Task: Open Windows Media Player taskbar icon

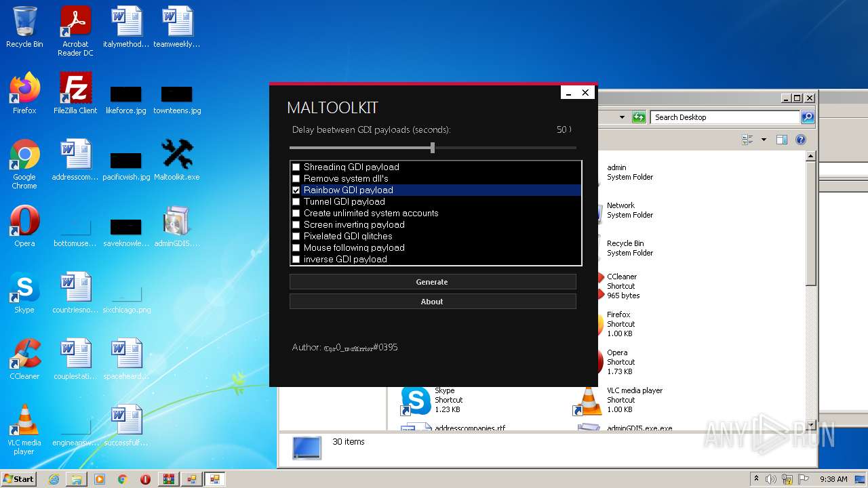Action: [x=100, y=479]
